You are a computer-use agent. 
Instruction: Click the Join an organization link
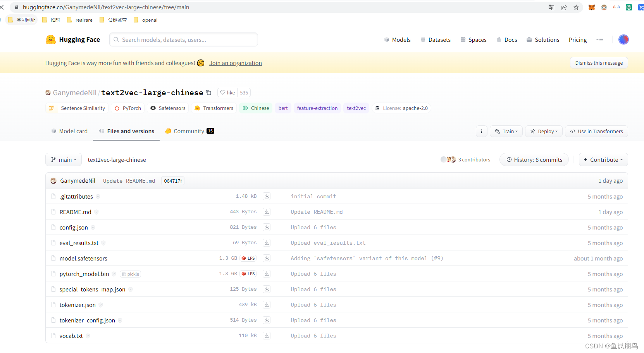tap(235, 63)
